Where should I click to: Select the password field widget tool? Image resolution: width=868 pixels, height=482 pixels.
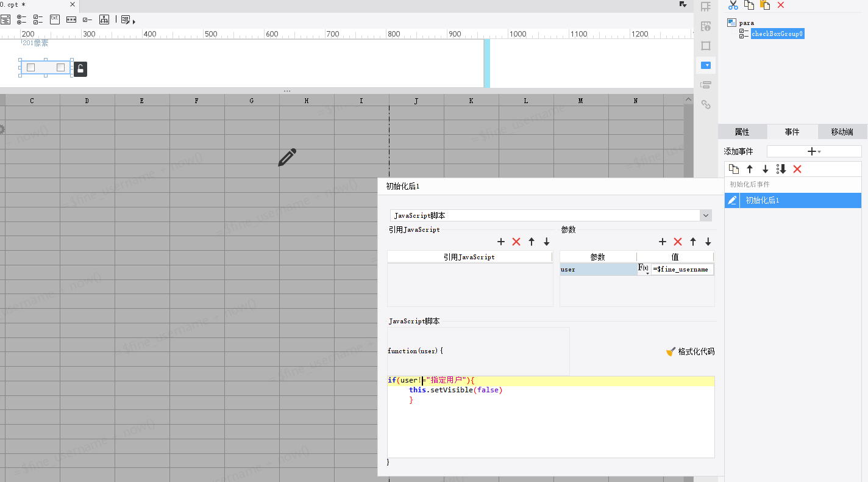tap(71, 20)
